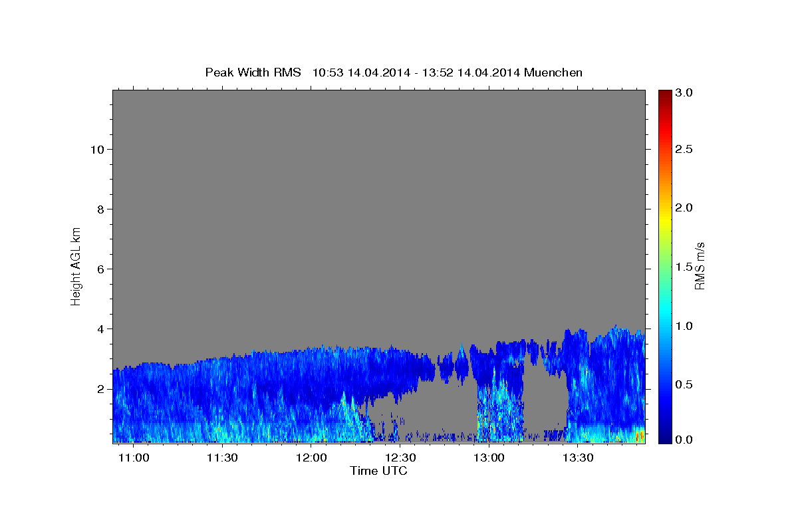Click the colorbar value 2.5
The width and height of the screenshot is (798, 532).
684,150
